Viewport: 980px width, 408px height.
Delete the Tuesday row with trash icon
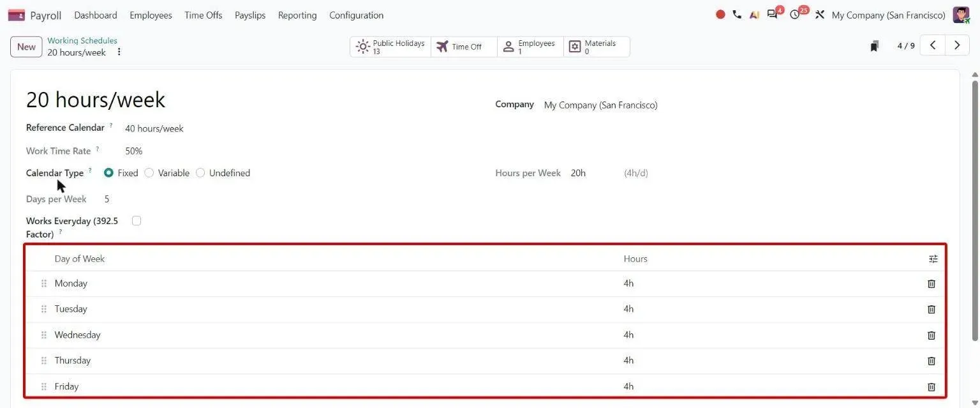932,309
